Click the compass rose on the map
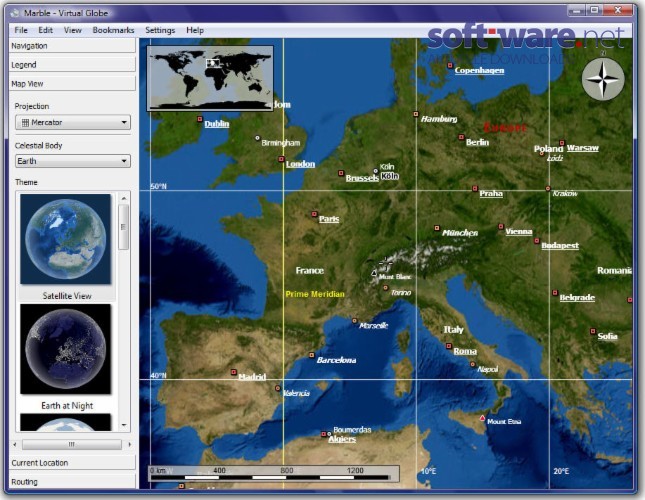The height and width of the screenshot is (500, 645). pyautogui.click(x=603, y=79)
